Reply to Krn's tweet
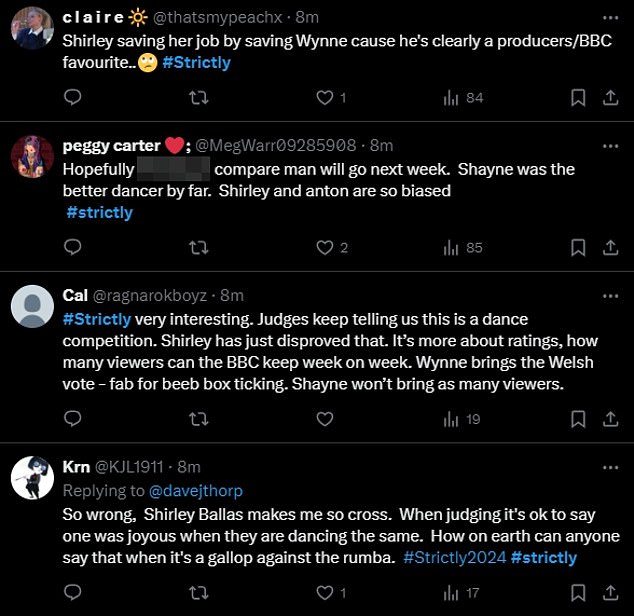 [72, 591]
